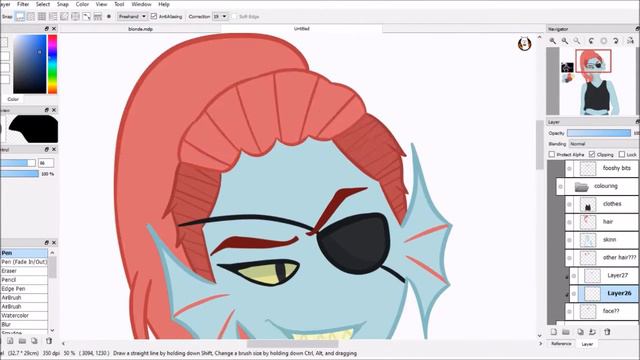
Task: Open the Help menu
Action: coord(164,4)
